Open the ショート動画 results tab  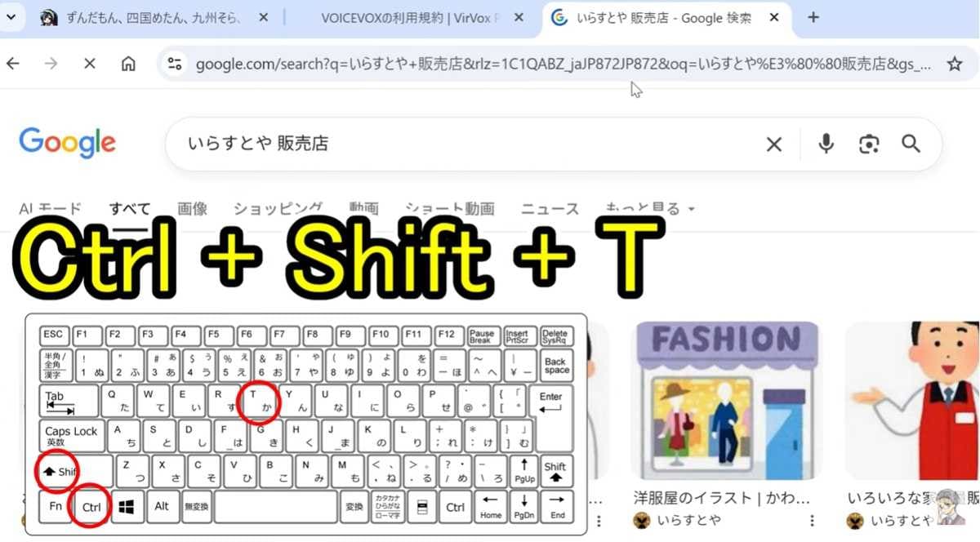pyautogui.click(x=450, y=209)
